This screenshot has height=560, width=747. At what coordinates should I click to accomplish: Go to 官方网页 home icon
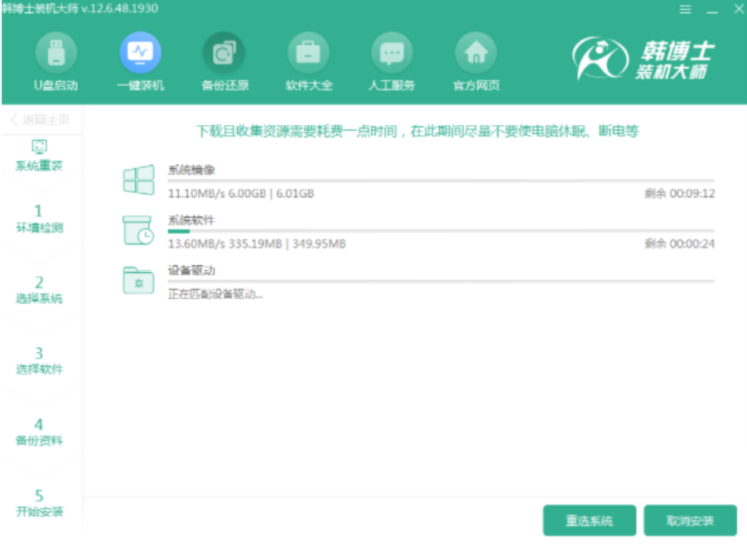click(x=476, y=54)
